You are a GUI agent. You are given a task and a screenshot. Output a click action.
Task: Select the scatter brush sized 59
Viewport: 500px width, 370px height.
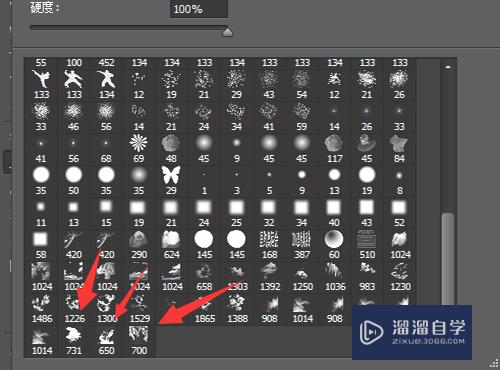pyautogui.click(x=302, y=111)
